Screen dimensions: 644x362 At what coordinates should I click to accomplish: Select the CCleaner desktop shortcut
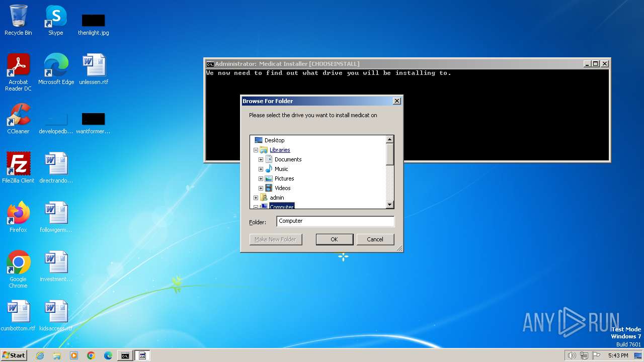(18, 118)
